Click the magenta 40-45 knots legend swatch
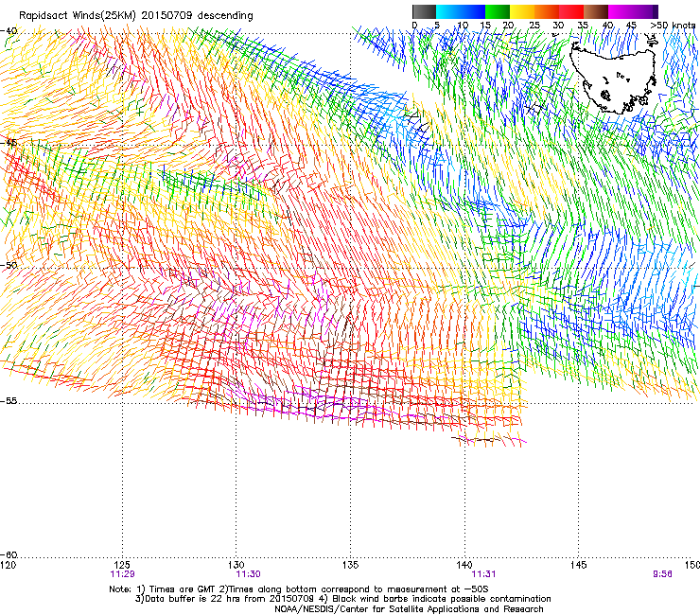The height and width of the screenshot is (615, 700). (x=621, y=11)
